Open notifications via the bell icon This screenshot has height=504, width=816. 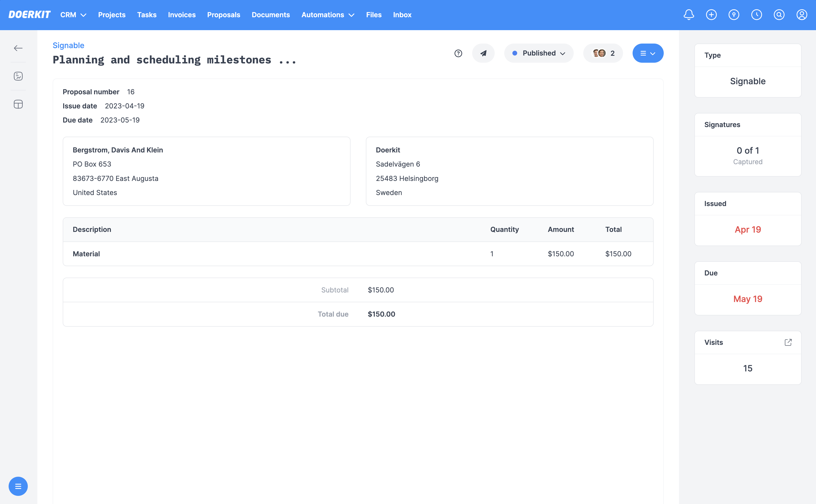pyautogui.click(x=689, y=15)
